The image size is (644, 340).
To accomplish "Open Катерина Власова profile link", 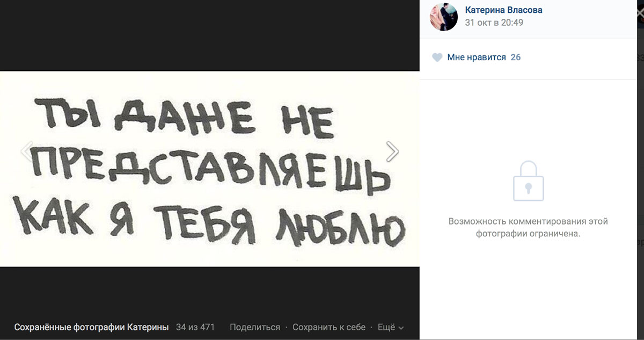I will [x=503, y=10].
